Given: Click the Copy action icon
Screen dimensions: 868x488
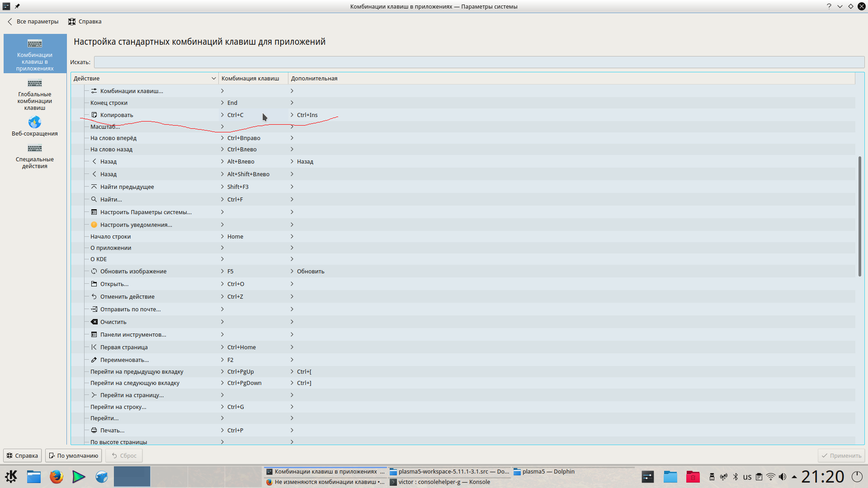Looking at the screenshot, I should tap(94, 115).
